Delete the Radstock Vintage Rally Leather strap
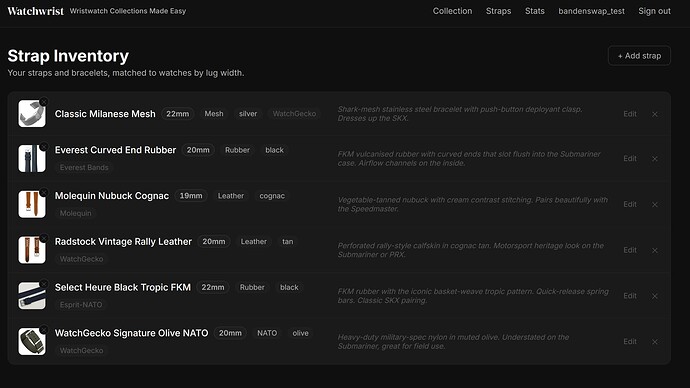This screenshot has width=690, height=388. (x=655, y=250)
